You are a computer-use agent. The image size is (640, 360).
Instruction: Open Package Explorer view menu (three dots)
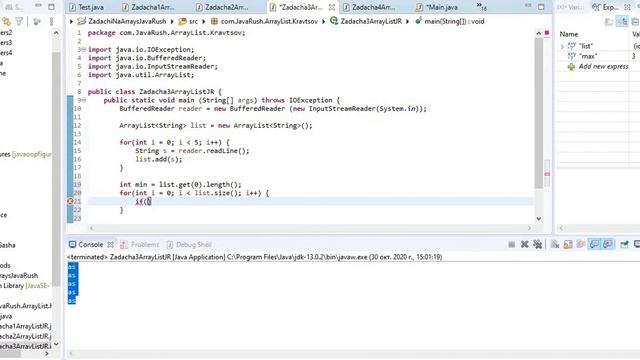[51, 22]
